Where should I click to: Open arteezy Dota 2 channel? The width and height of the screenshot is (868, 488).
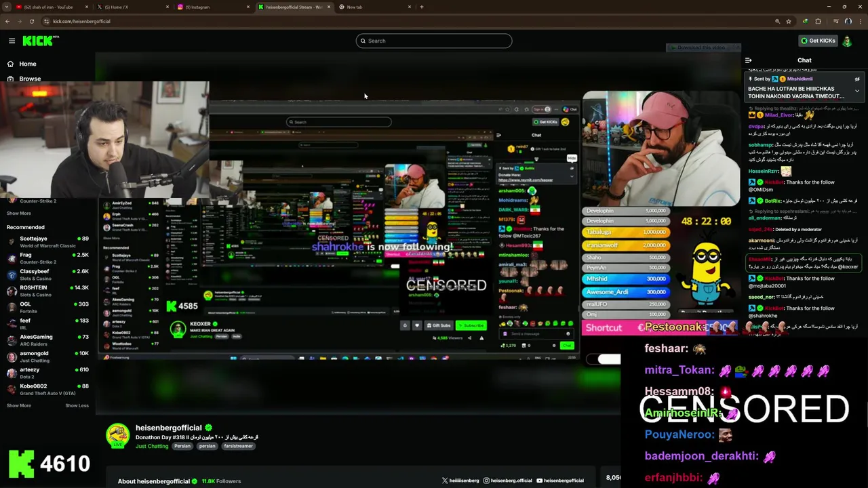pos(47,373)
